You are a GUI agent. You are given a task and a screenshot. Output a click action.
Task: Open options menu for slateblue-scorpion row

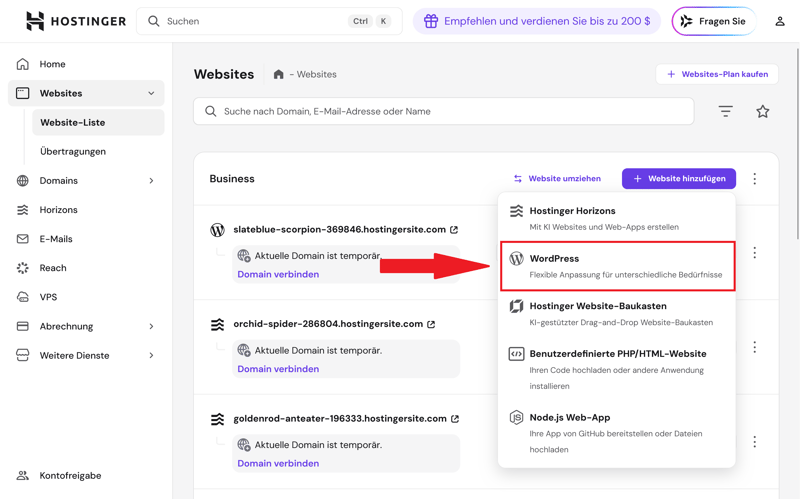pos(755,253)
